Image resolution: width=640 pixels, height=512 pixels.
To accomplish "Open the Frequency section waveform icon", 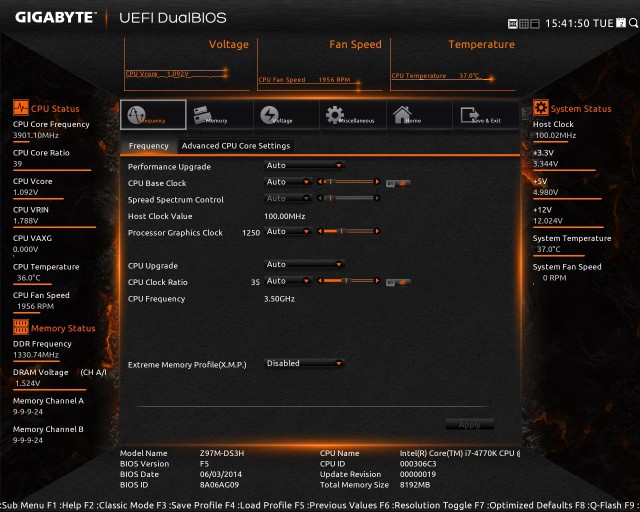I will 137,115.
